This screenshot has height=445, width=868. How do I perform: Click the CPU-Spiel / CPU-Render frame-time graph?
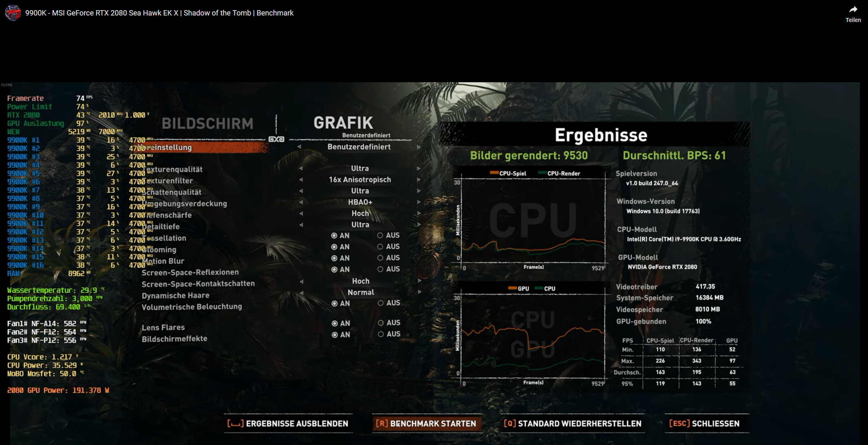[x=533, y=221]
